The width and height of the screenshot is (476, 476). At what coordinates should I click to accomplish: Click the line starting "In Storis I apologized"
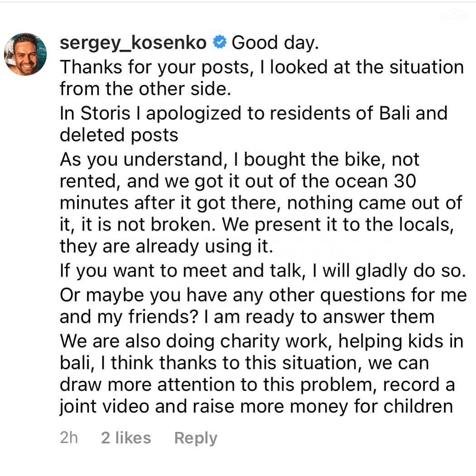tap(253, 113)
